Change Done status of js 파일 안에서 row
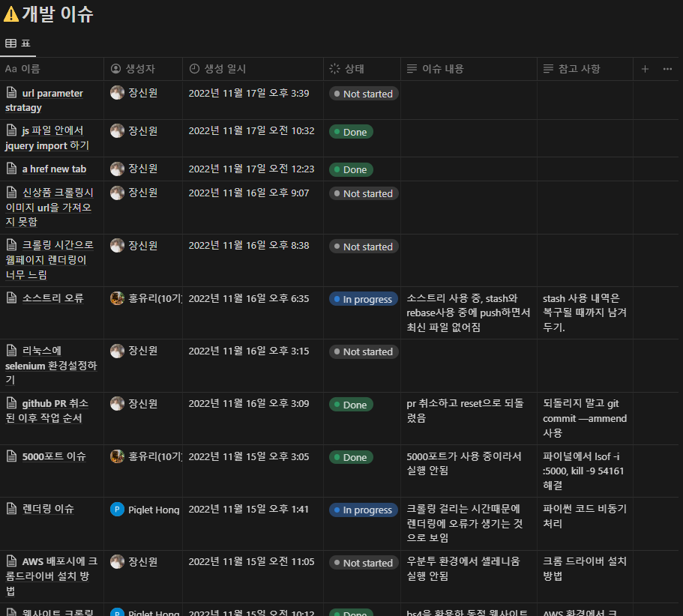The image size is (683, 616). pos(351,132)
